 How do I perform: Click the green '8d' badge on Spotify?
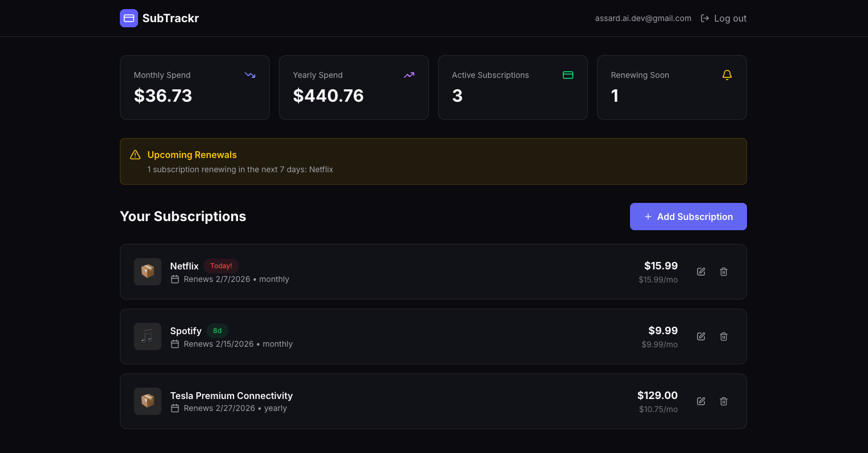pos(216,330)
